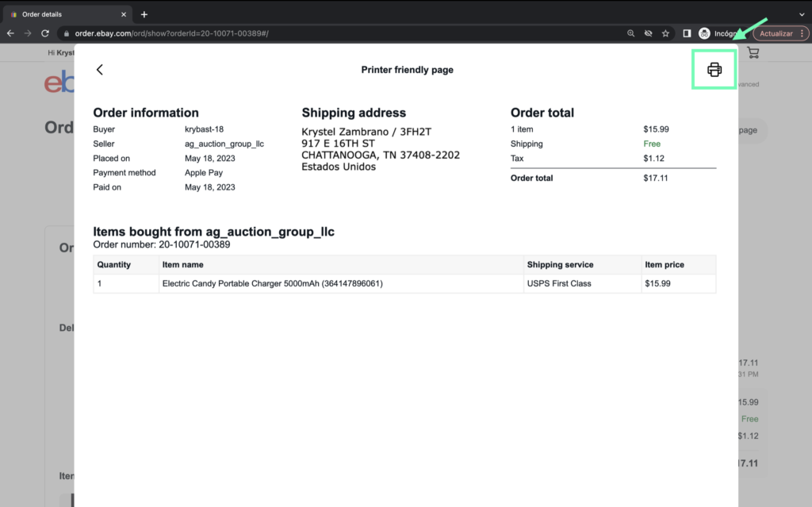This screenshot has height=507, width=812.
Task: Close the Order details tab
Action: tap(124, 14)
